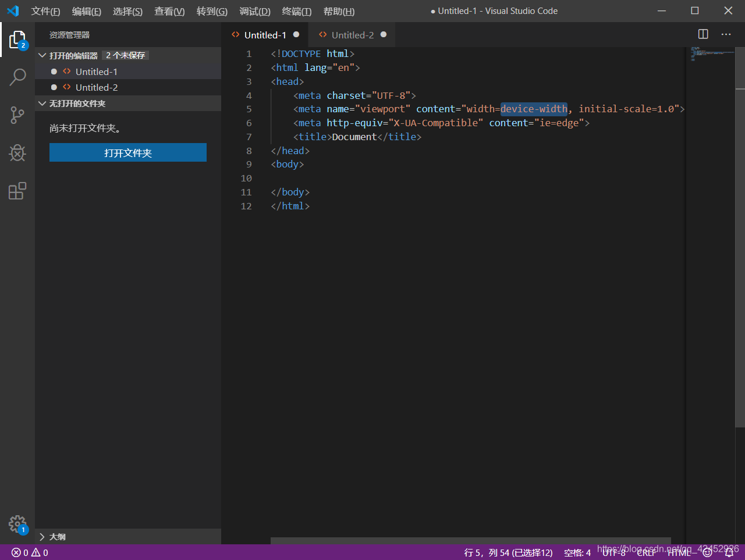This screenshot has height=560, width=745.
Task: Click line and column indicator 行 5, 列 54
Action: [x=508, y=552]
